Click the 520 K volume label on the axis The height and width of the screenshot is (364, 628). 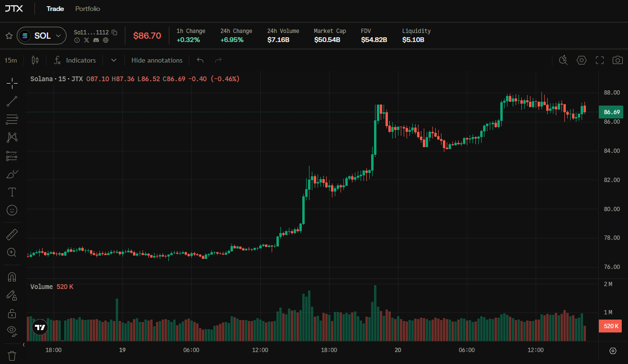tap(610, 326)
